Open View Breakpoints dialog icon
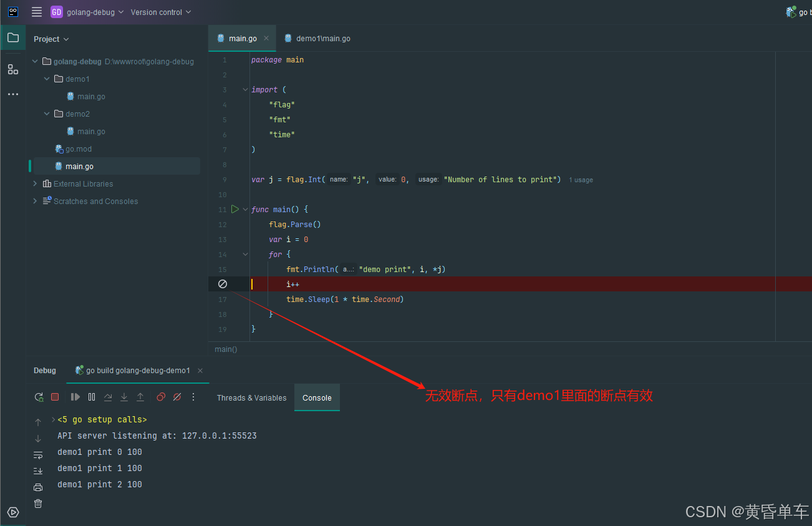Image resolution: width=812 pixels, height=526 pixels. pos(161,397)
